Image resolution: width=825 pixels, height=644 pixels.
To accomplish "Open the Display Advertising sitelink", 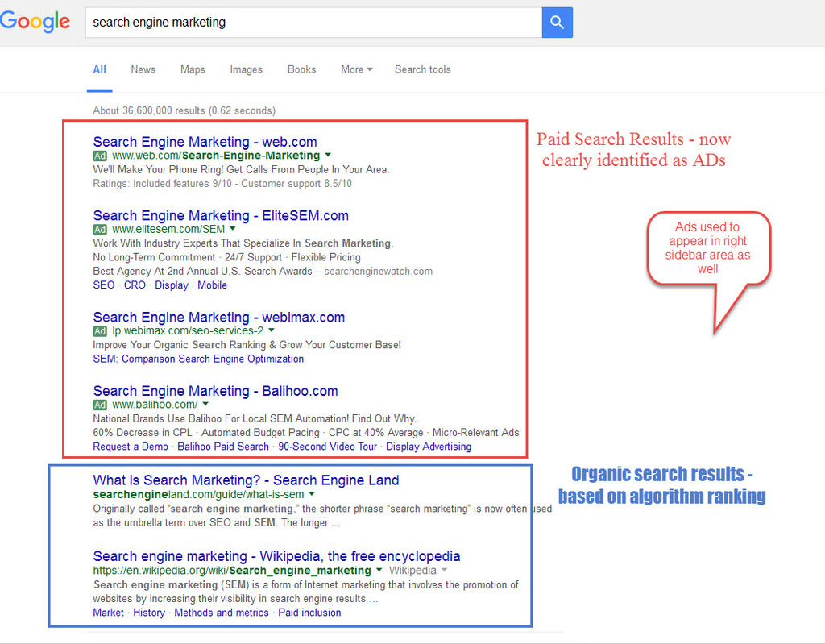I will [x=429, y=447].
